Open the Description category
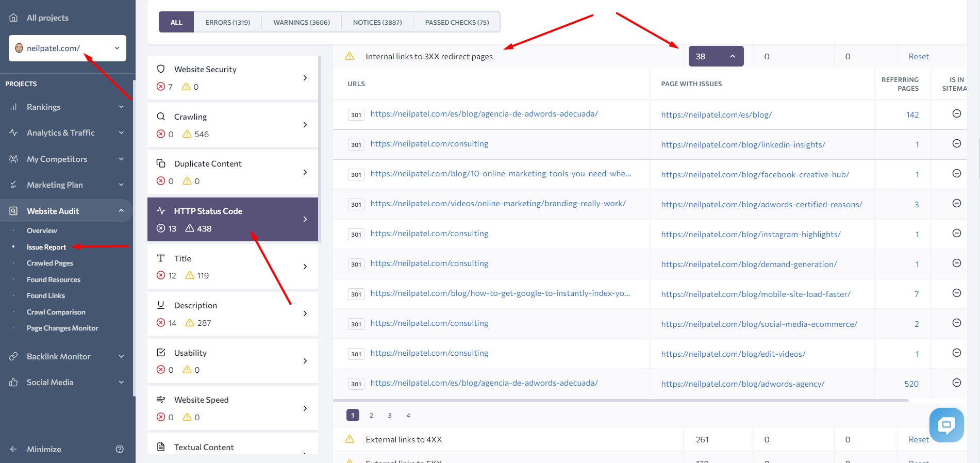This screenshot has height=463, width=980. [x=232, y=313]
